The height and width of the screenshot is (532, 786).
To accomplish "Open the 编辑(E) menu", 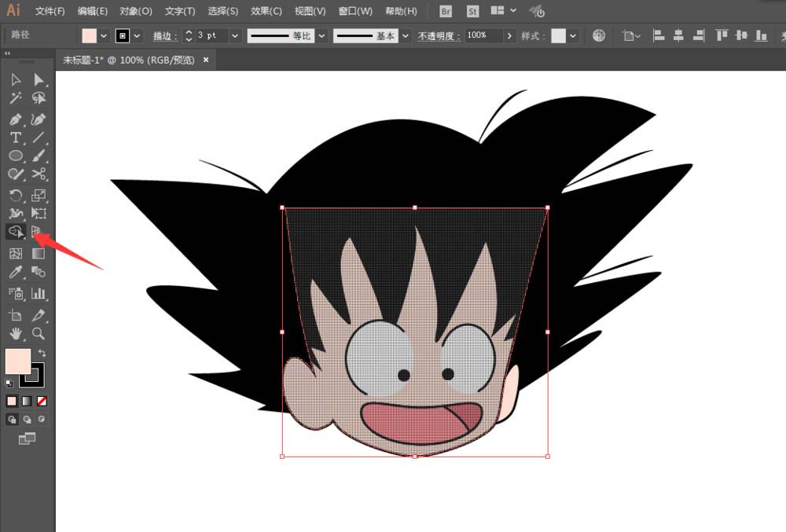I will [93, 11].
